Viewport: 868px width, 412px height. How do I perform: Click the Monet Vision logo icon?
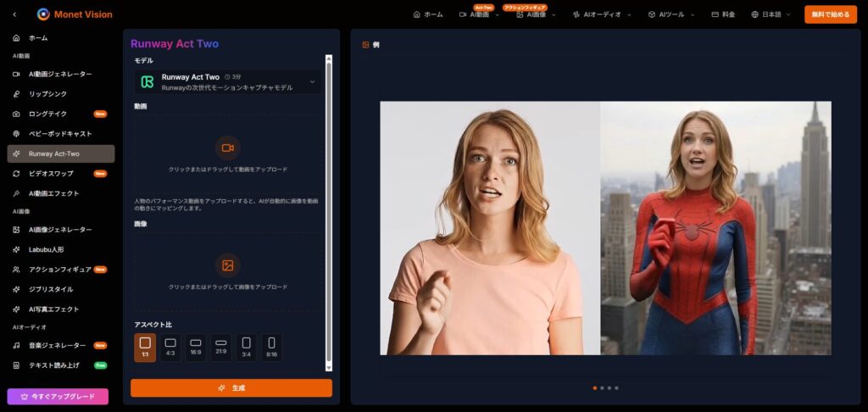click(43, 14)
